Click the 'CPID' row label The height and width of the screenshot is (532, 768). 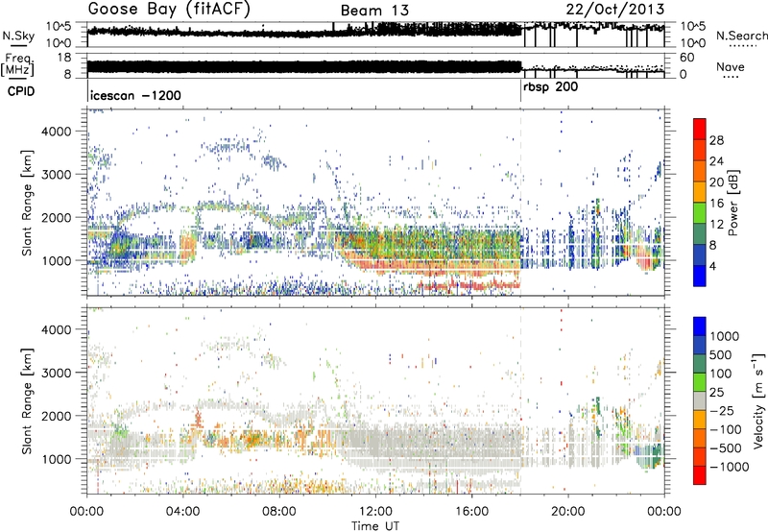pos(21,91)
